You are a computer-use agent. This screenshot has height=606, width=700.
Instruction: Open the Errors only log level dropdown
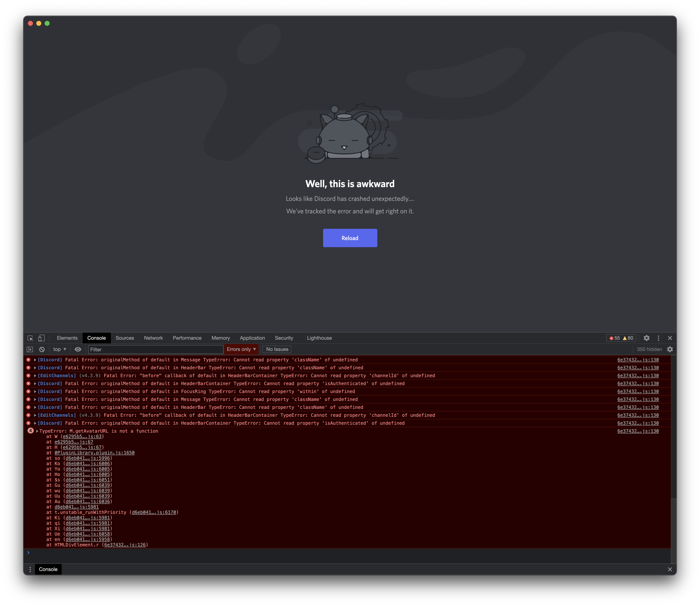241,349
